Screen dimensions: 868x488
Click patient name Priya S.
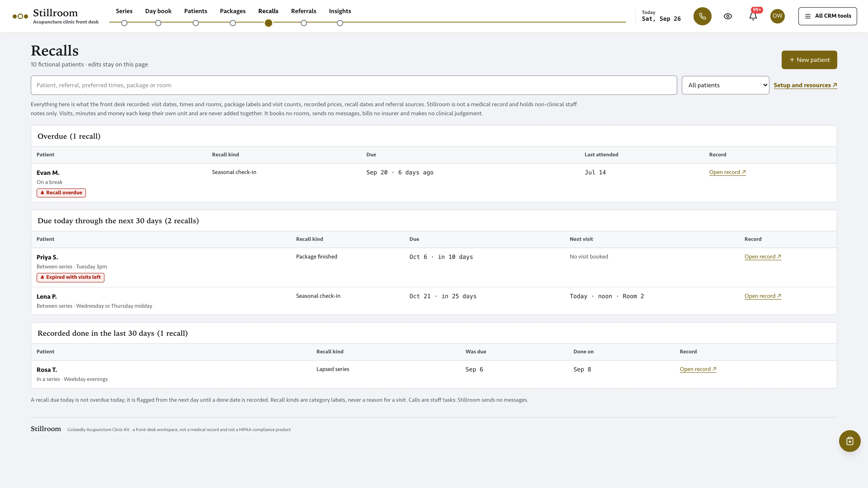click(47, 257)
